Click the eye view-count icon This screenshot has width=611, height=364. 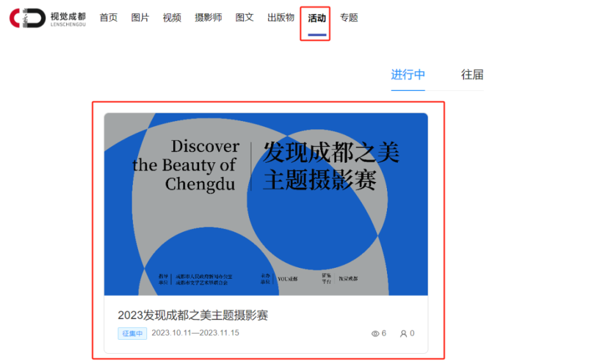coord(376,333)
